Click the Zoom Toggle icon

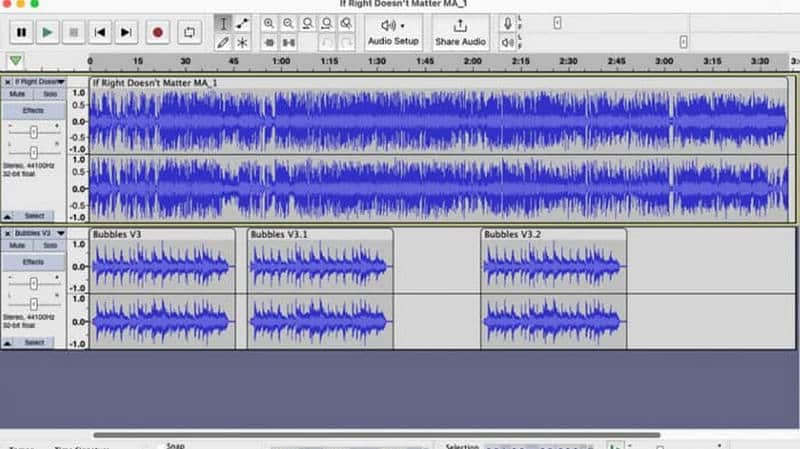346,23
